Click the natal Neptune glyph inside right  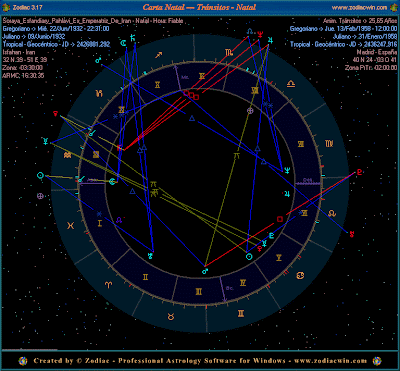tap(286, 170)
